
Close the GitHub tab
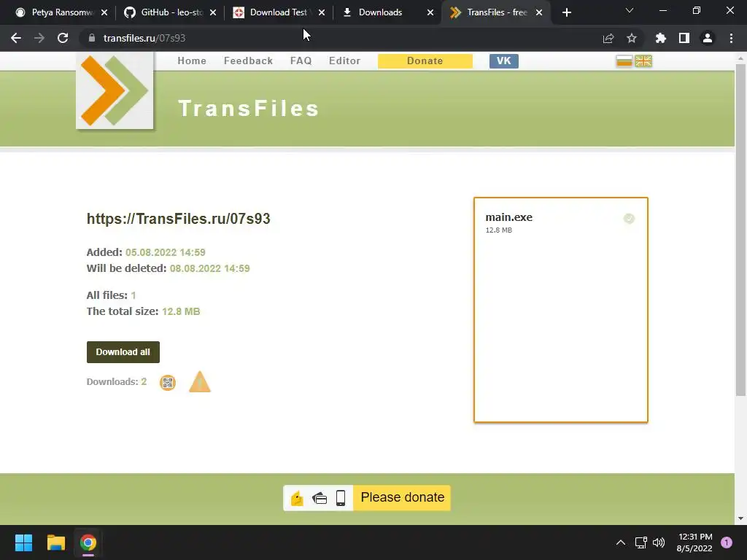213,12
